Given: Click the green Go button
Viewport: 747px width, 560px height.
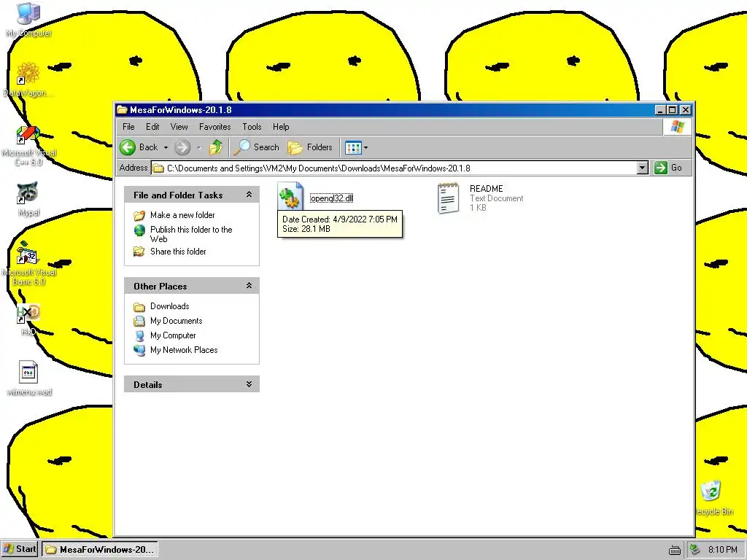Looking at the screenshot, I should click(x=668, y=168).
